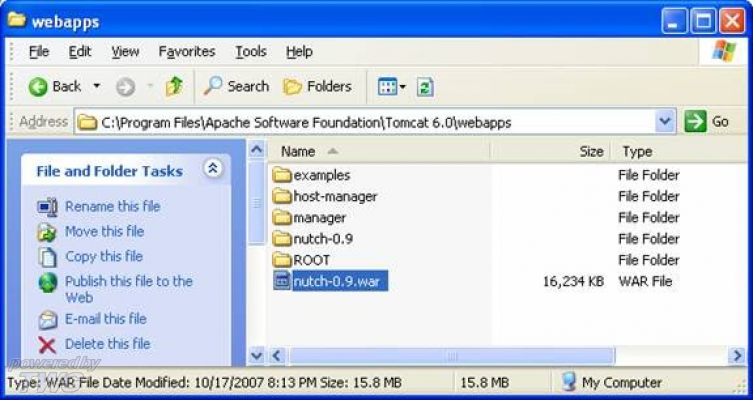Open the Back history dropdown arrow

point(97,86)
